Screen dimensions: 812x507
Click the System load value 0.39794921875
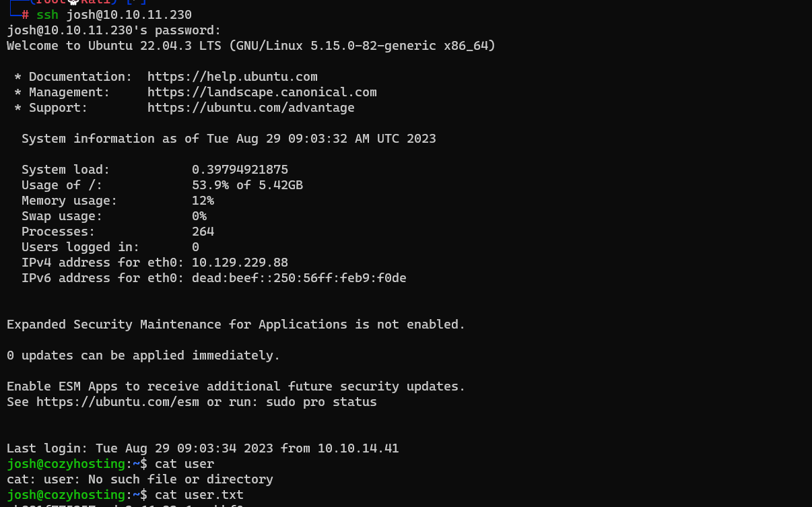(x=240, y=169)
